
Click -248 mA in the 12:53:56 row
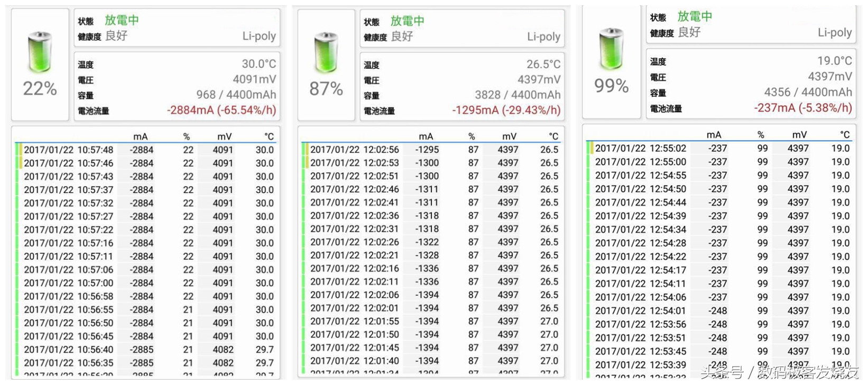click(718, 324)
